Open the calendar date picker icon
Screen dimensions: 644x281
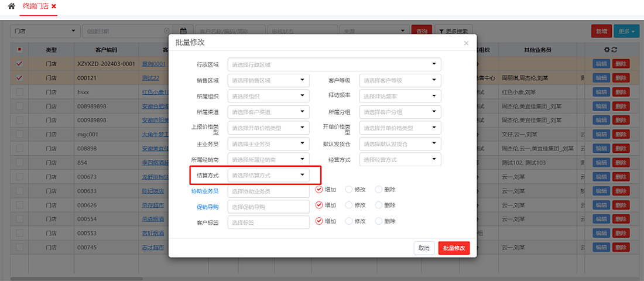[x=183, y=31]
